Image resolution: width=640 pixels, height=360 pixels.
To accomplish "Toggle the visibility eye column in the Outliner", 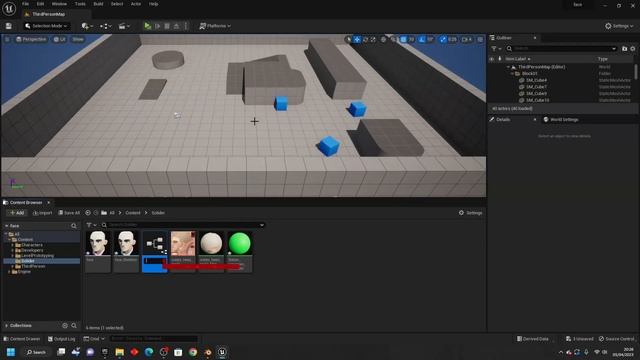I will point(492,59).
